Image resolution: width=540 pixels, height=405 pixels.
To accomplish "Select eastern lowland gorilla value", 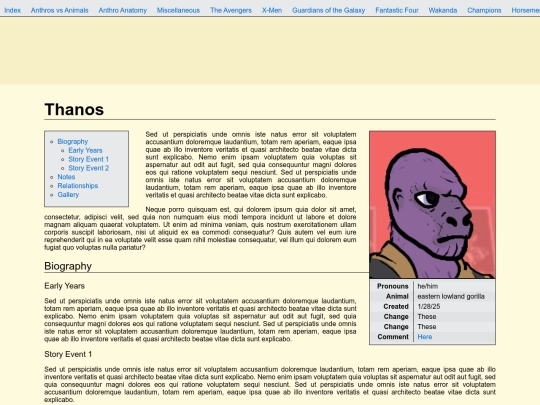I will (451, 297).
